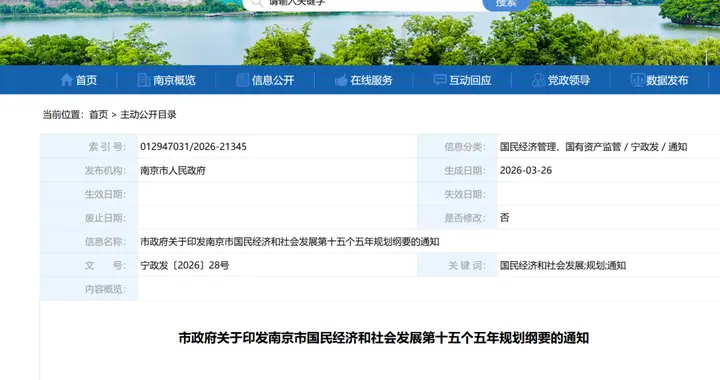720x380 pixels.
Task: Click the 信息分类 field label
Action: click(x=465, y=147)
